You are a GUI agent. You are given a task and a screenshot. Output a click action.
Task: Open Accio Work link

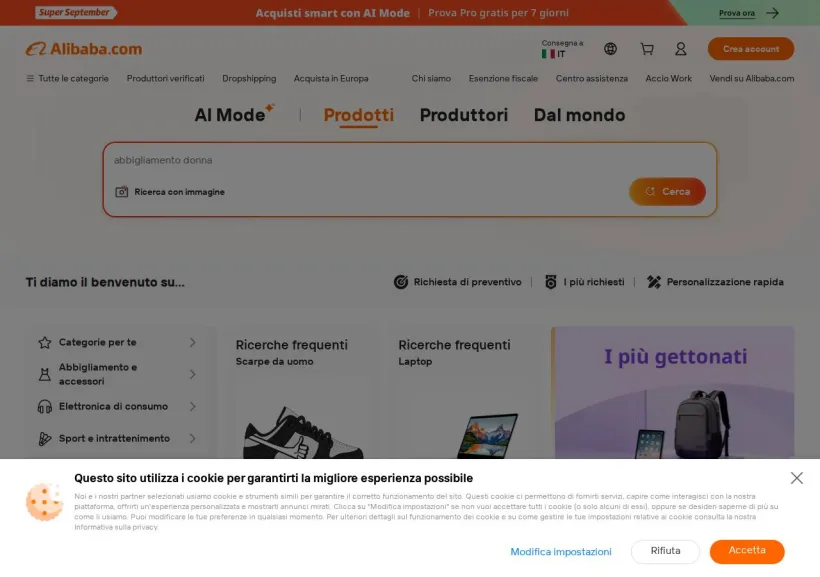click(668, 78)
